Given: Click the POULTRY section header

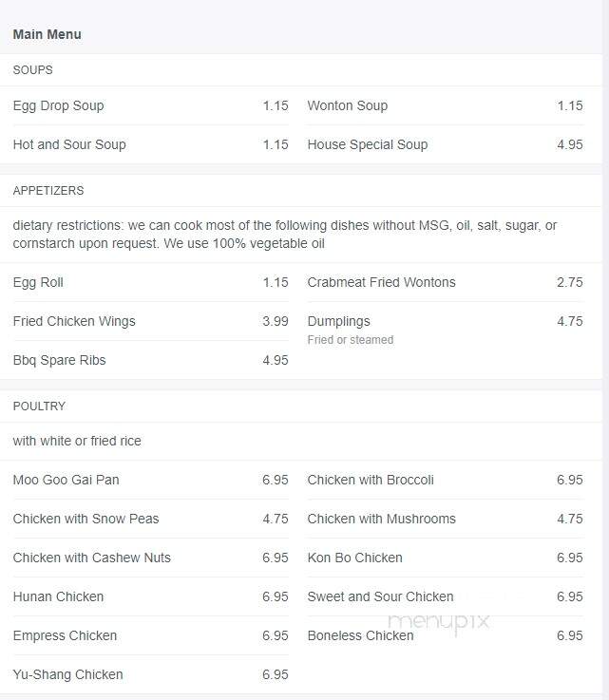Looking at the screenshot, I should click(39, 407).
